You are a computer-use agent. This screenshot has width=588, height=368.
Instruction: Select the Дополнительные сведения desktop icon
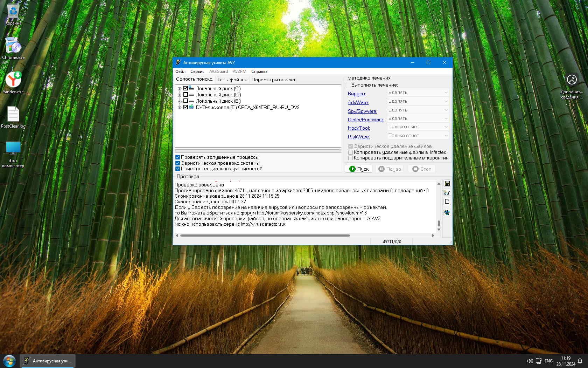(x=572, y=87)
